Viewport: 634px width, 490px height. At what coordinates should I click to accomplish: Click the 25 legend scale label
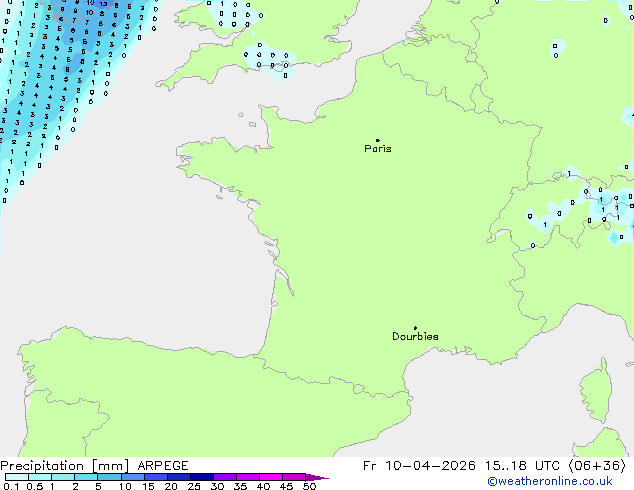[x=194, y=486]
